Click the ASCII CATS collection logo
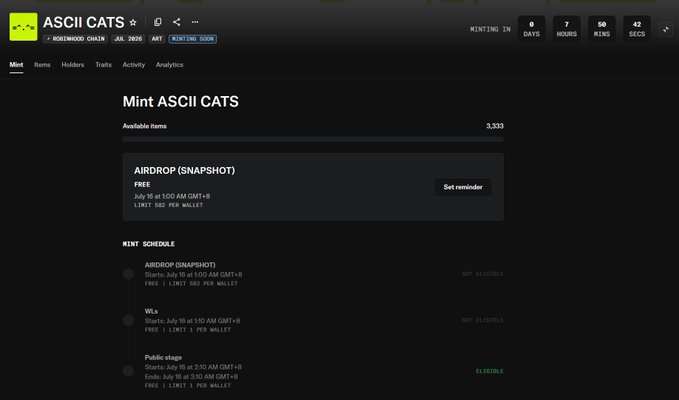Screen dimensions: 679x400 pyautogui.click(x=23, y=27)
